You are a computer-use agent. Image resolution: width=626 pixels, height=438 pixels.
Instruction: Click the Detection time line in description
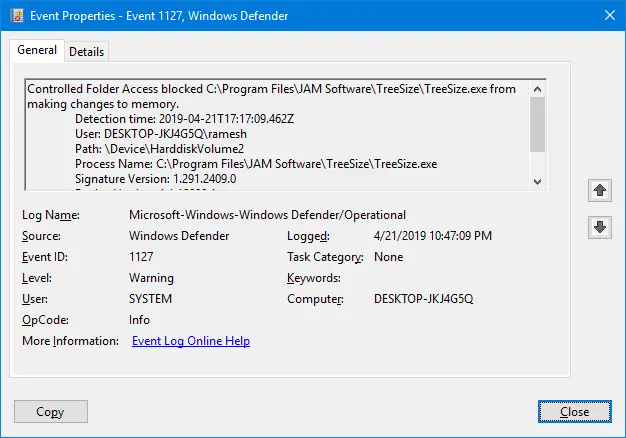pos(184,119)
